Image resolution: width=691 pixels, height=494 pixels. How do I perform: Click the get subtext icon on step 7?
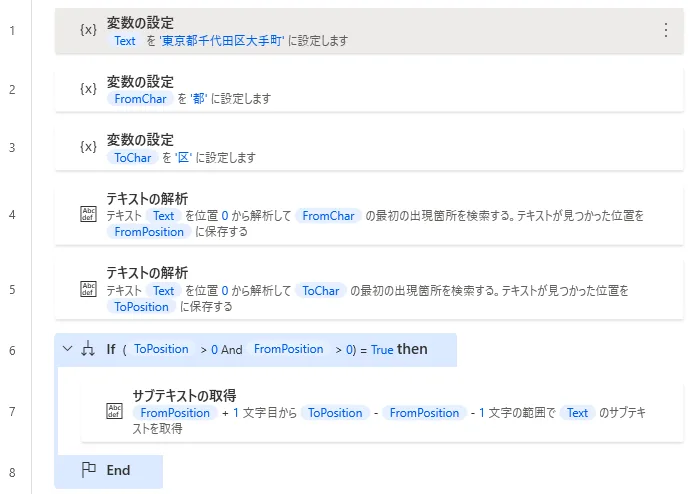pos(114,411)
